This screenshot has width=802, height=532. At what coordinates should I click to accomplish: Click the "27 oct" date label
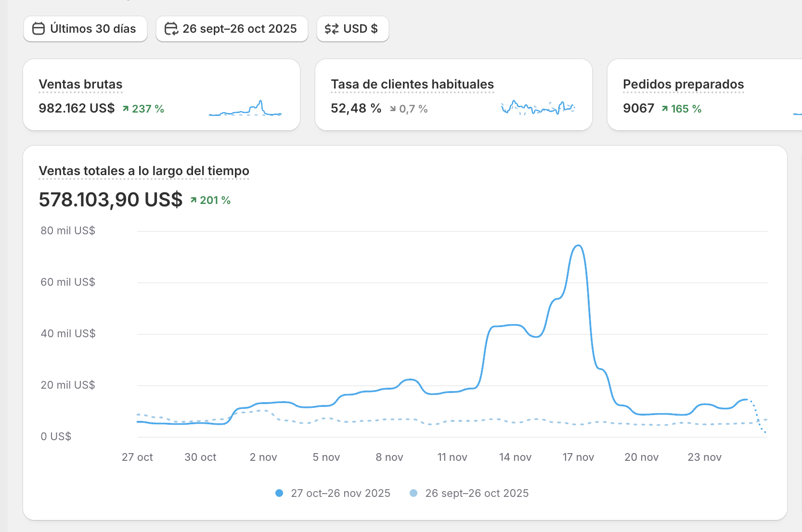coord(137,457)
